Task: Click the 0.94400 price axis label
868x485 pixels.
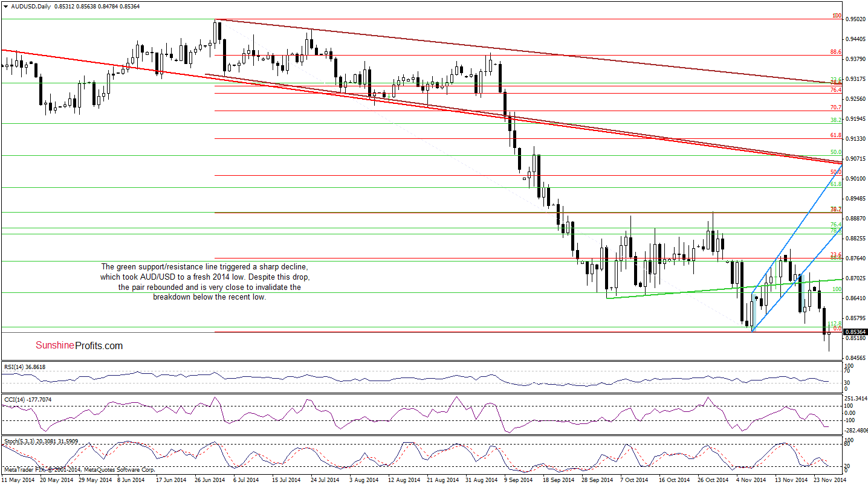Action: point(856,39)
